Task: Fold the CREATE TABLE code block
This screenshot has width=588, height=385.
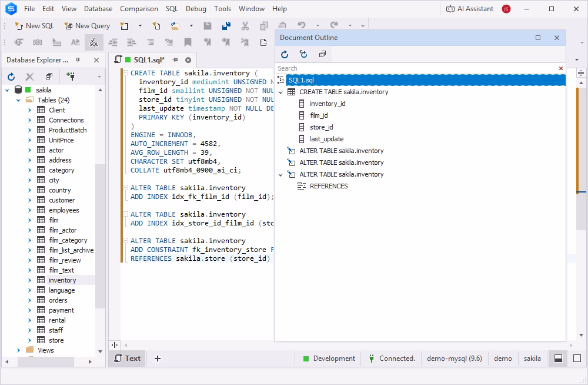Action: coord(126,73)
